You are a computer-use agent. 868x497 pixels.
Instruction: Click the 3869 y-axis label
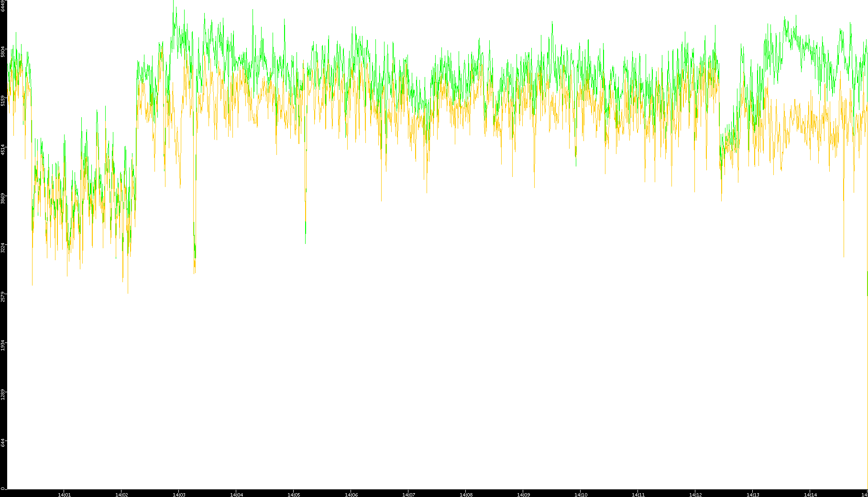coord(3,199)
